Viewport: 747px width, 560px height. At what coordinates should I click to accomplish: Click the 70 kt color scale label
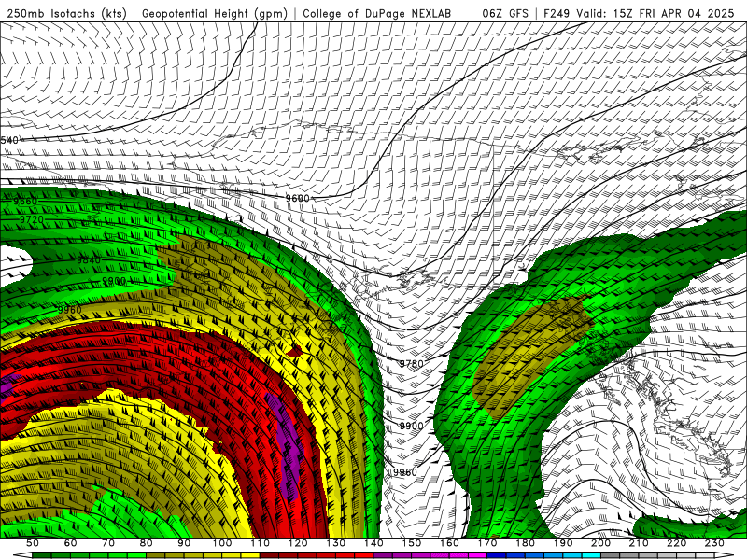[108, 543]
